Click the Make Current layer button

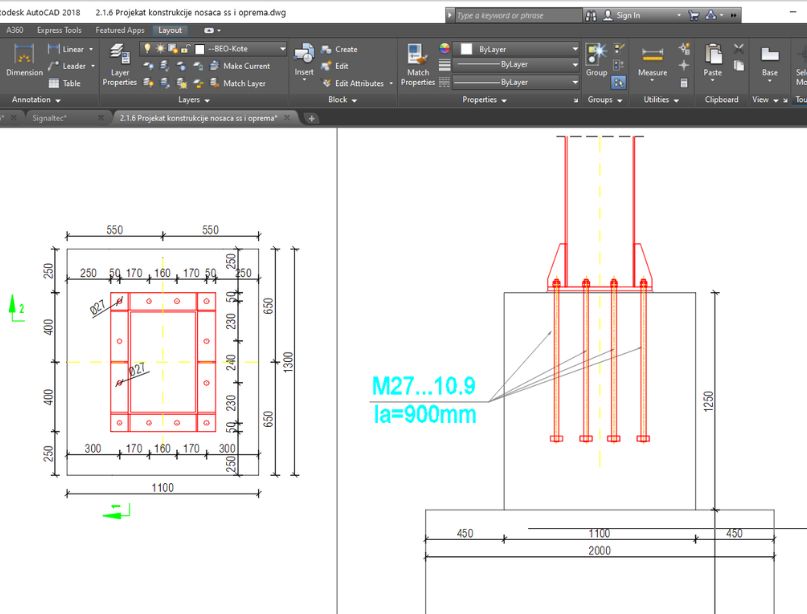pyautogui.click(x=238, y=66)
